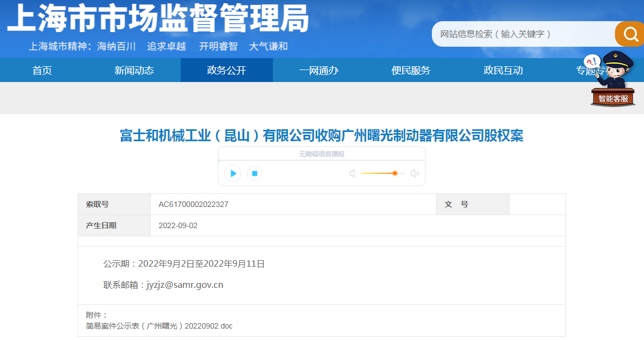The image size is (644, 340).
Task: Navigate to 便民服务
Action: pyautogui.click(x=411, y=70)
